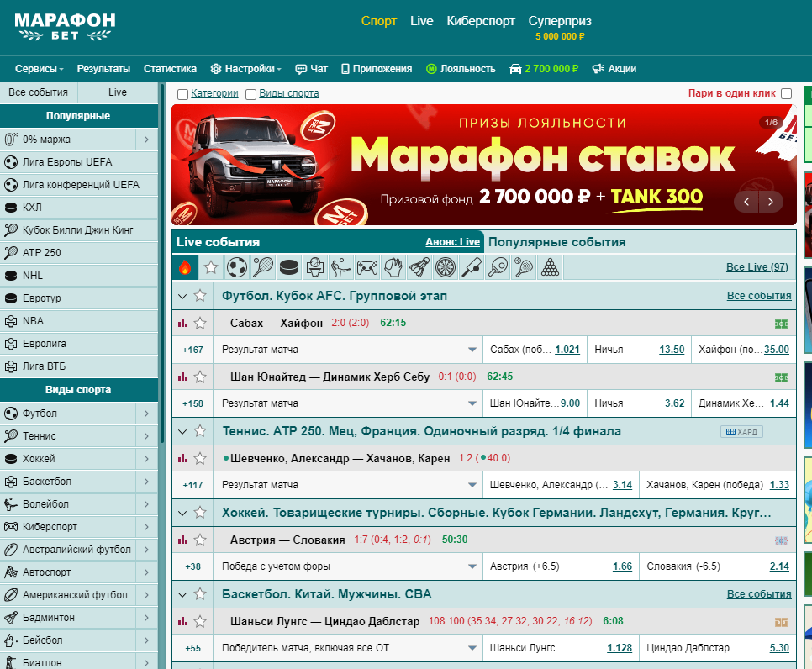Open statistics chart icon for Австрия — Словакия
Viewport: 812px width, 669px height.
[x=182, y=540]
